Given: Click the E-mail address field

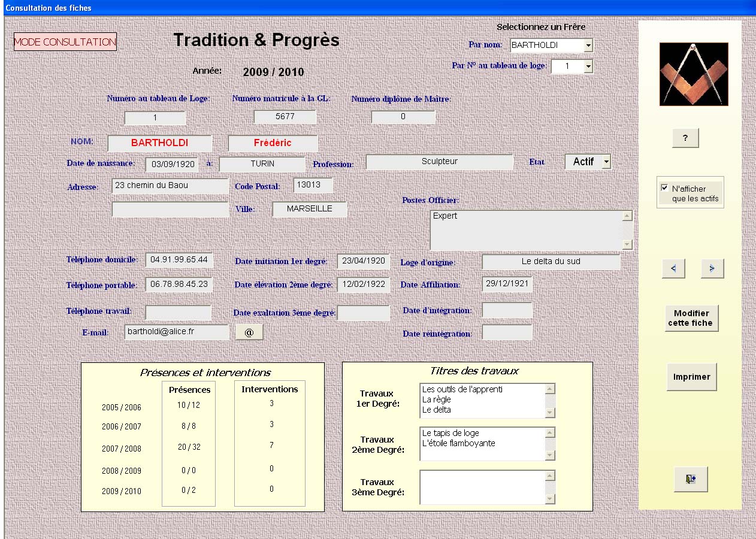Looking at the screenshot, I should coord(177,332).
